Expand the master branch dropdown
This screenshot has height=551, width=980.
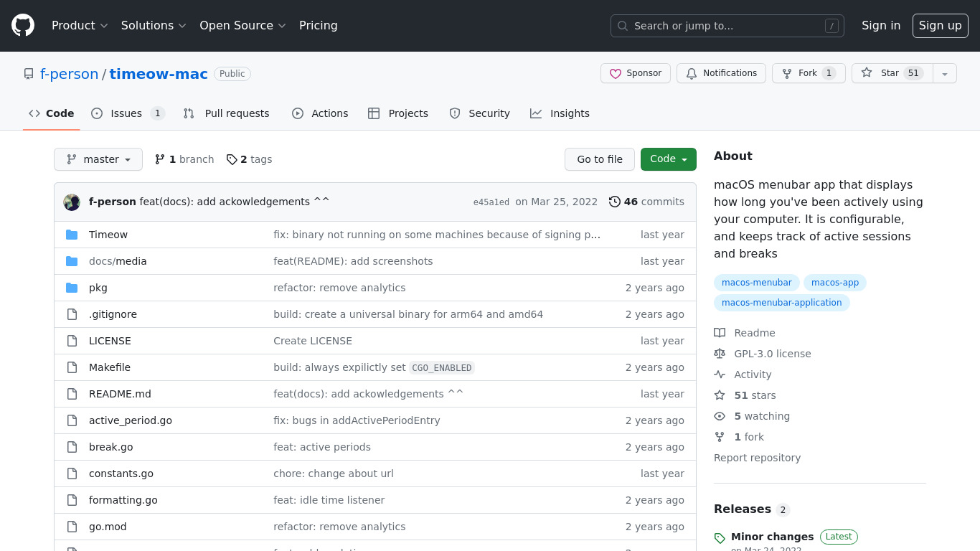[x=98, y=159]
